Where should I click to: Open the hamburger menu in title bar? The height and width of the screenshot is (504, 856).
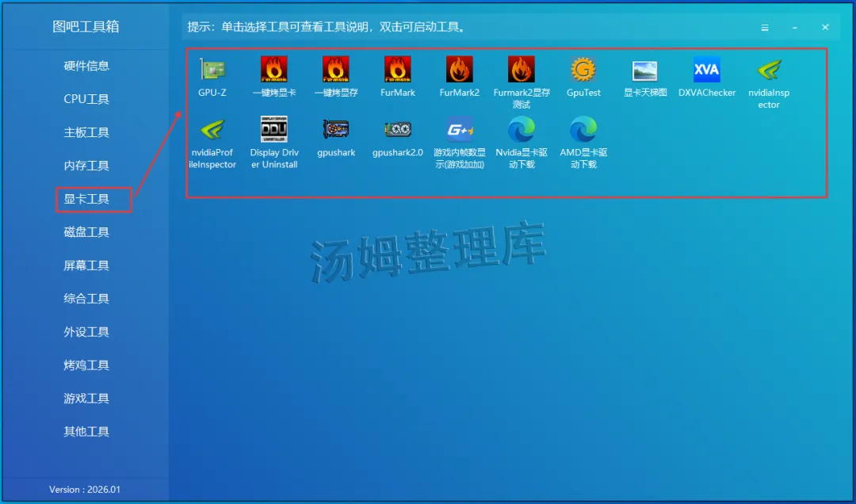[x=765, y=27]
